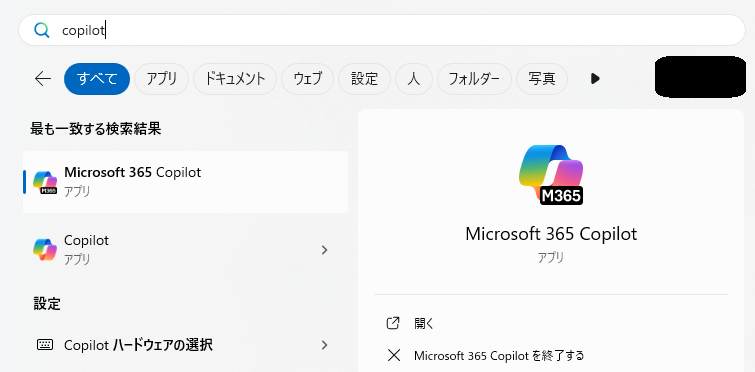Viewport: 755px width, 372px height.
Task: Expand the Copilot ハードウェアの選択 chevron
Action: 324,345
